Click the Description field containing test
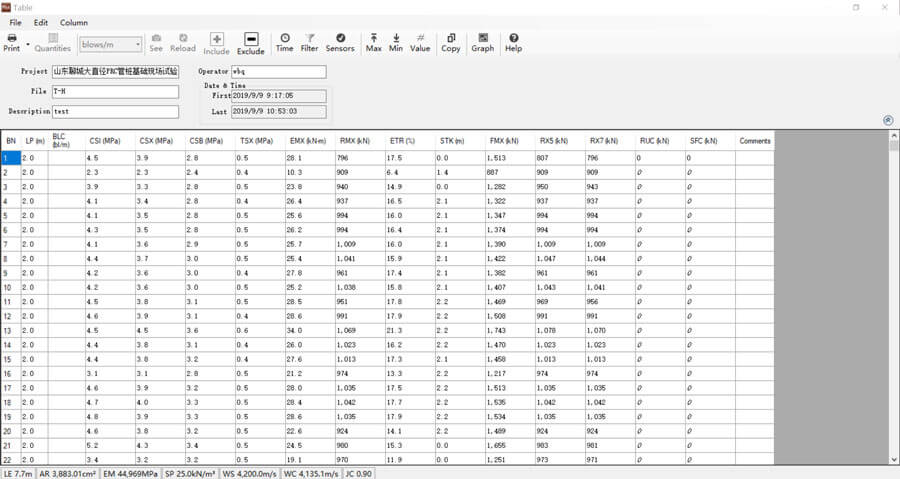Image resolution: width=900 pixels, height=479 pixels. point(115,112)
